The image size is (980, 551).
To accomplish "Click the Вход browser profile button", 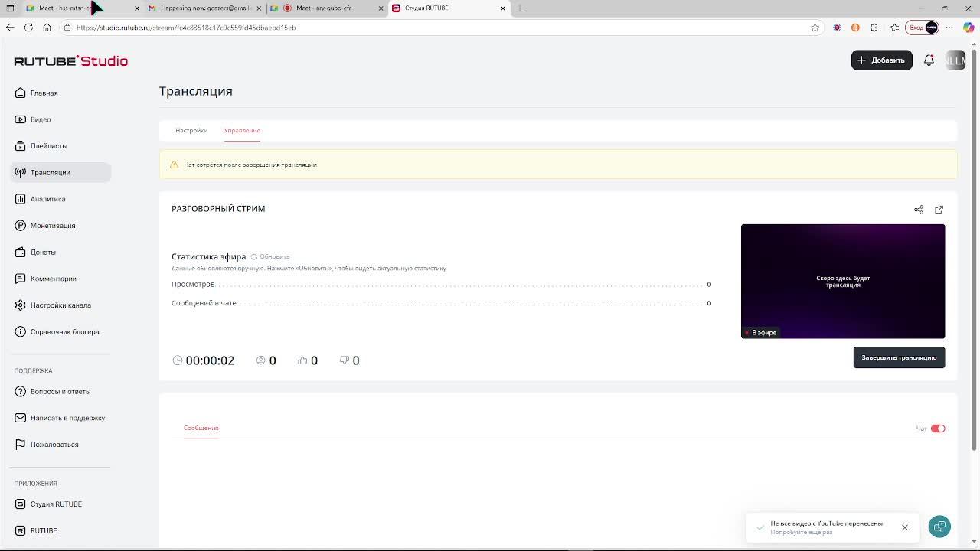I will tap(922, 28).
